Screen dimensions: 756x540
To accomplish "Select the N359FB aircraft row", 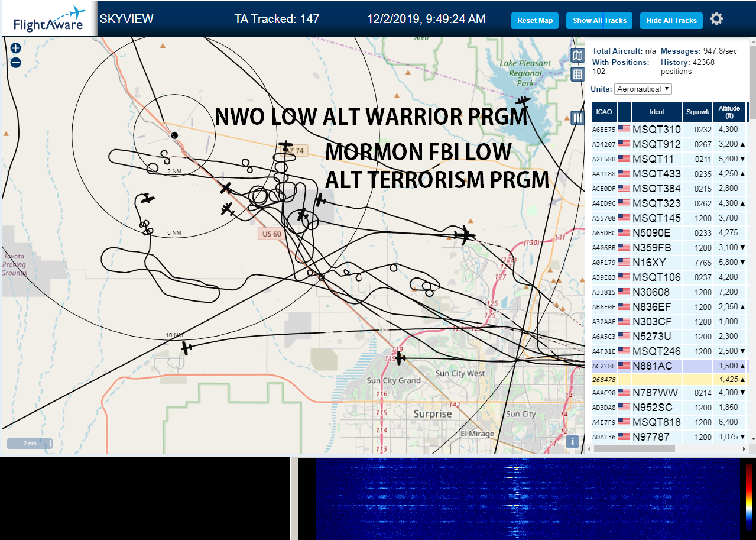I will click(670, 247).
